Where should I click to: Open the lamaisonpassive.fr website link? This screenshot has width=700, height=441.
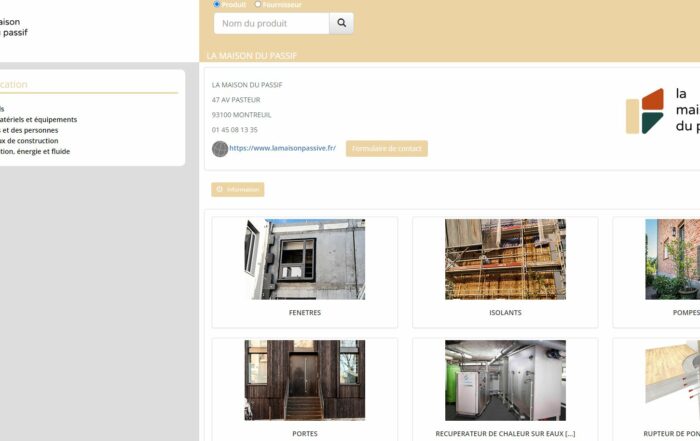pyautogui.click(x=282, y=148)
